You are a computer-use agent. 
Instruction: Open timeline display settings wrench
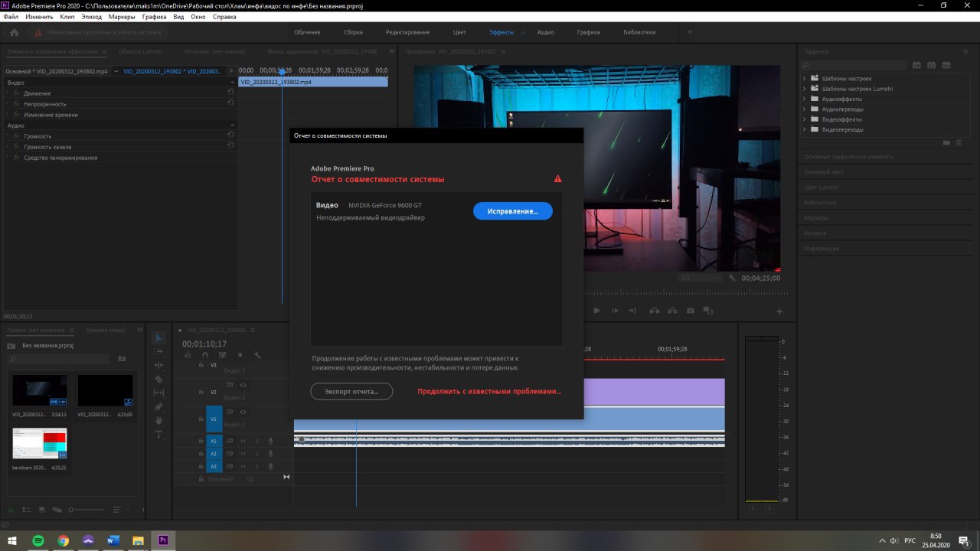tap(257, 355)
